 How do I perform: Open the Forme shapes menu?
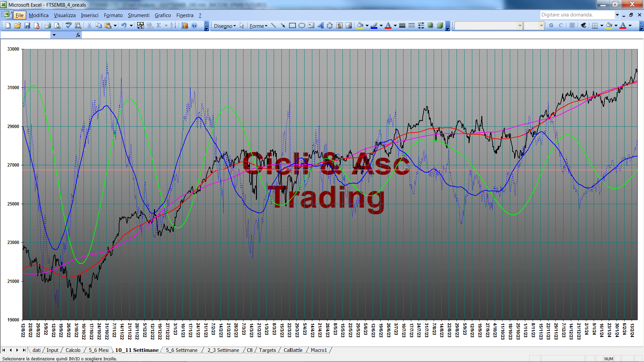point(258,26)
